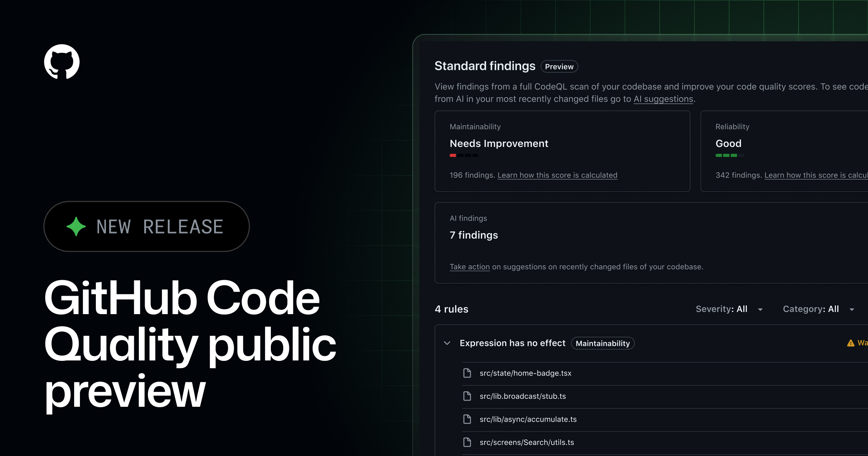Screen dimensions: 868x456
Task: Click the yellow warning triangle icon
Action: (x=851, y=343)
